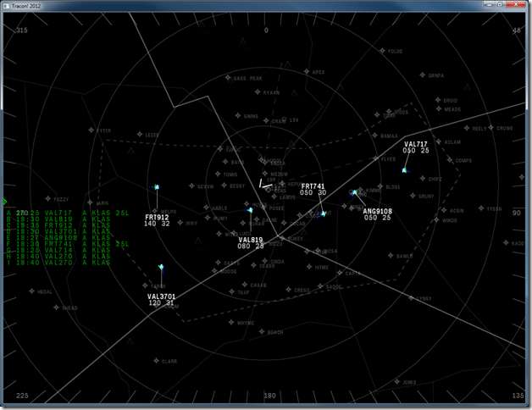Select the VAL717 flight strip row
This screenshot has height=410, width=532.
(x=68, y=213)
